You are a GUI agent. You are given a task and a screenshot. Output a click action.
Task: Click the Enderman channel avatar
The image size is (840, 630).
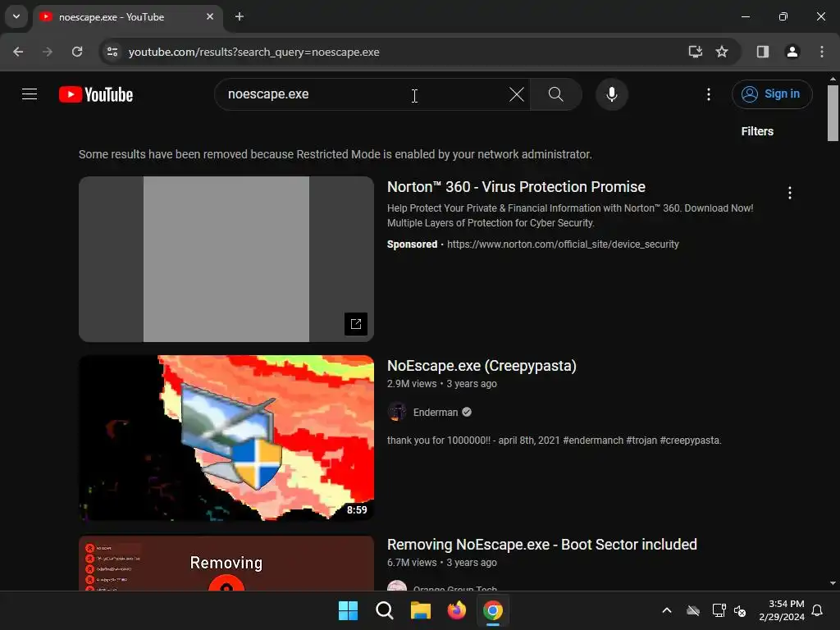[x=397, y=412]
